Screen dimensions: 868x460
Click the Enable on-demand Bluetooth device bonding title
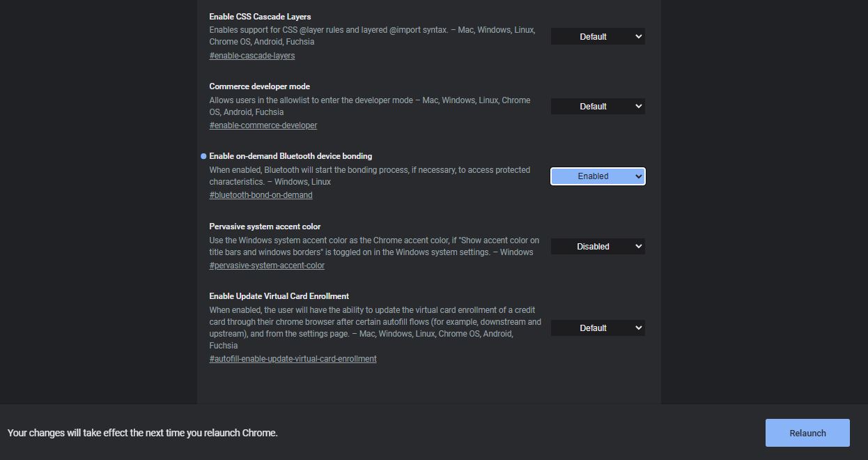[290, 156]
